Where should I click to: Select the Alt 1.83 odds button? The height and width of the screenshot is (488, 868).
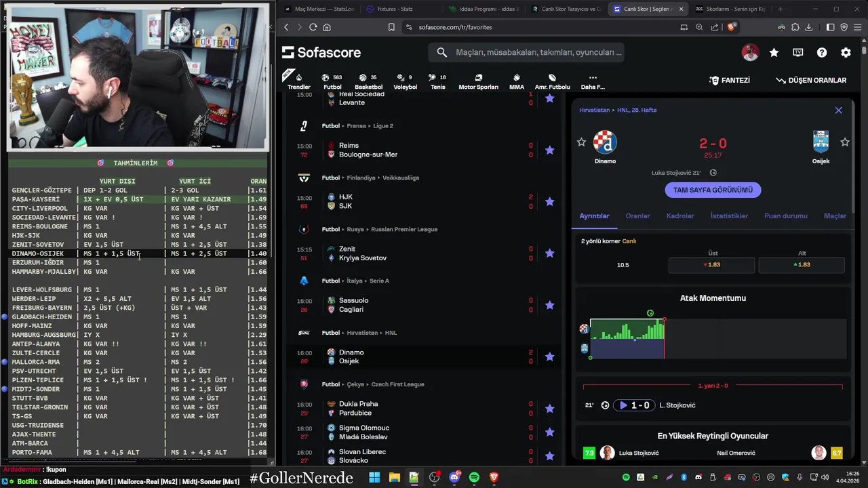(x=802, y=265)
